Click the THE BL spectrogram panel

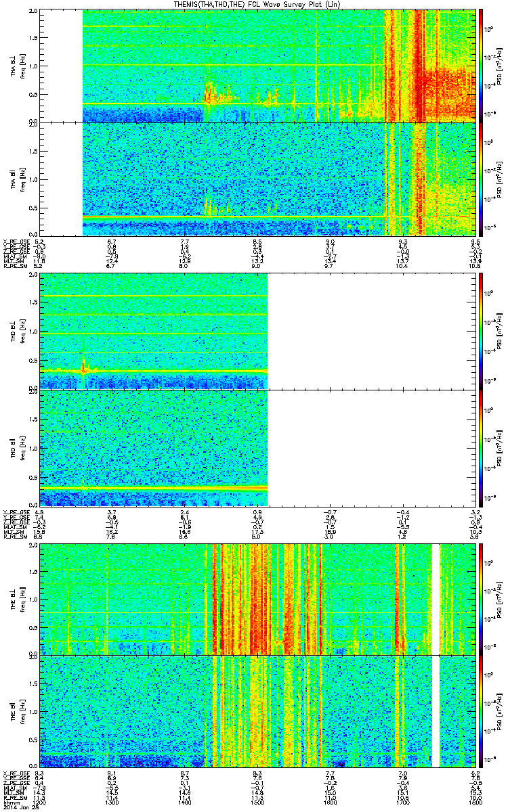click(x=257, y=598)
